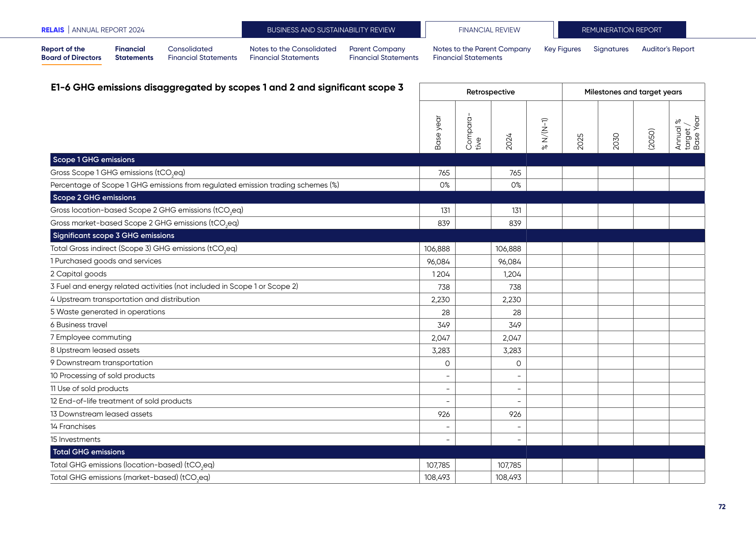Click the 6 Business travel row label

pyautogui.click(x=79, y=325)
